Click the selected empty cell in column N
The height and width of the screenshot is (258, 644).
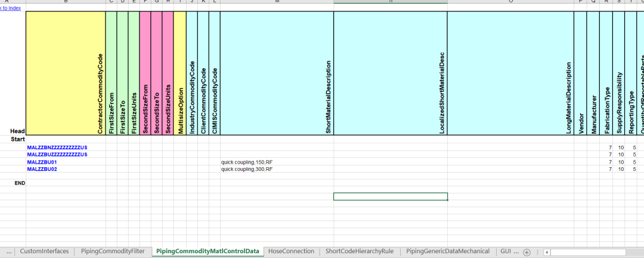[x=391, y=196]
